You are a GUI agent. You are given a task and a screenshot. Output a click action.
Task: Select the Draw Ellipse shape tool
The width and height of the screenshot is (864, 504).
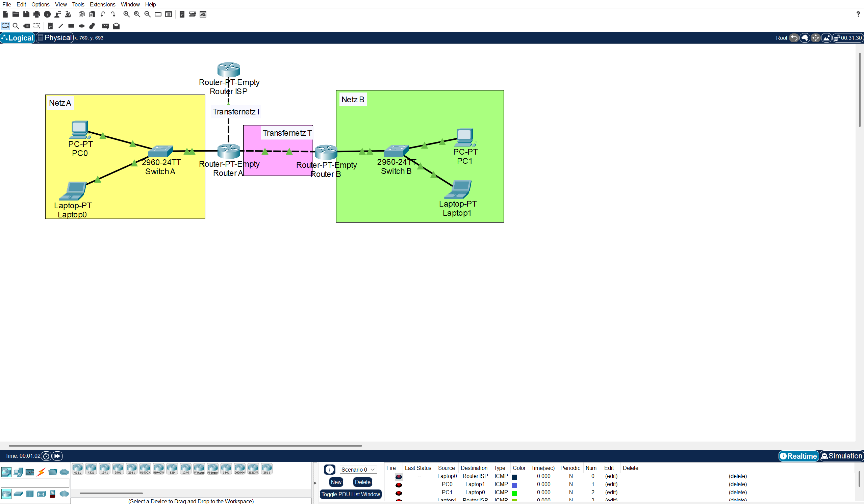(81, 26)
